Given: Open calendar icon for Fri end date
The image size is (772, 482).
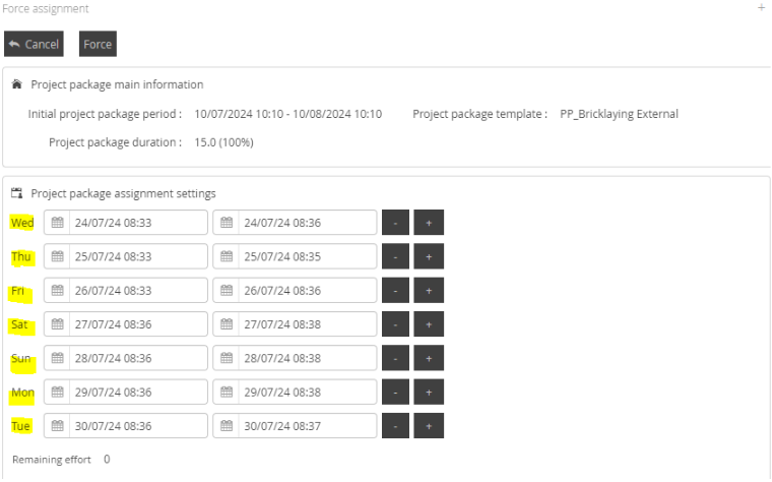Looking at the screenshot, I should (226, 291).
